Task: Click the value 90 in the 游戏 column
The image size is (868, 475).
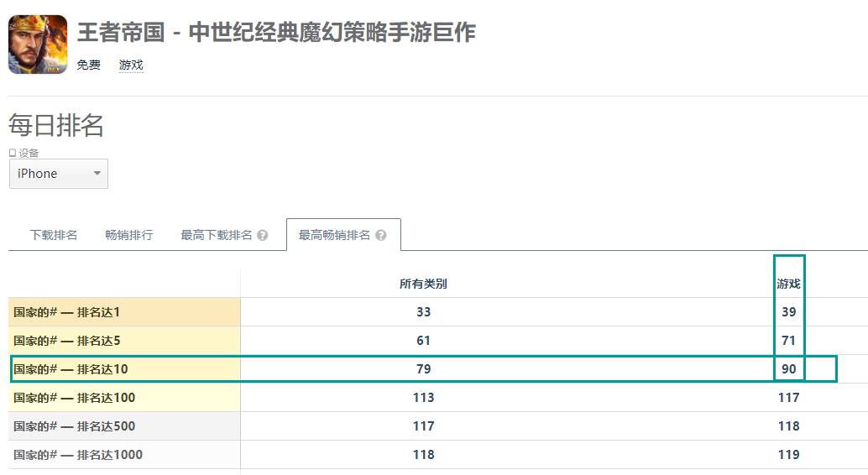Action: pyautogui.click(x=788, y=369)
